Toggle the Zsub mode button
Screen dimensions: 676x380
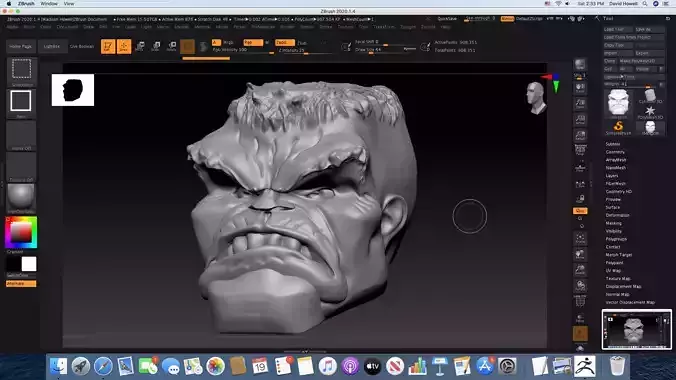tap(302, 43)
